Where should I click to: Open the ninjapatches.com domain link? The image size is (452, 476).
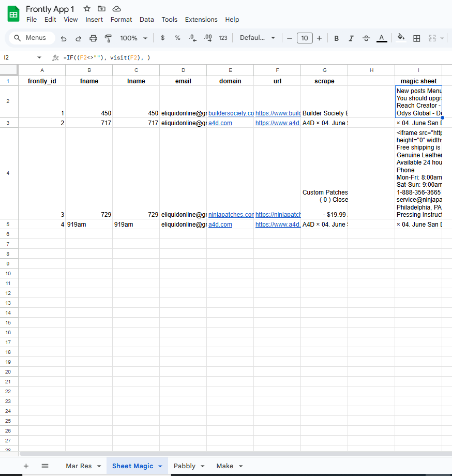coord(231,215)
